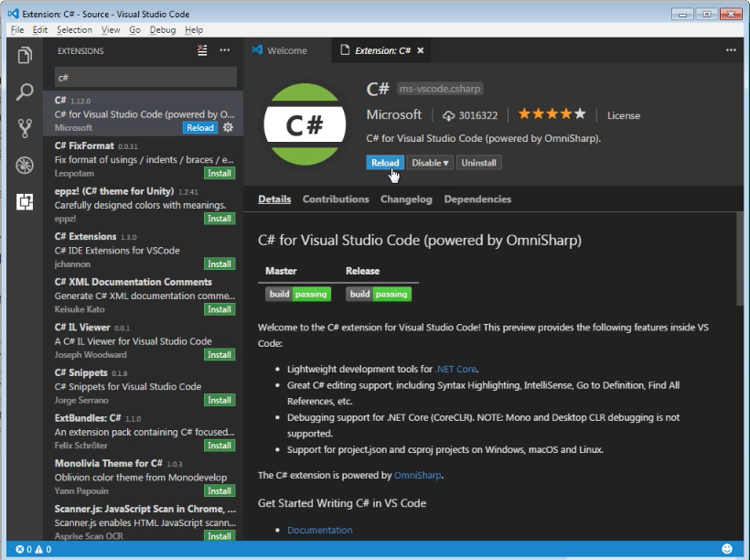Screen dimensions: 750x560
Task: Open the Disable dropdown for C# extension
Action: (430, 163)
